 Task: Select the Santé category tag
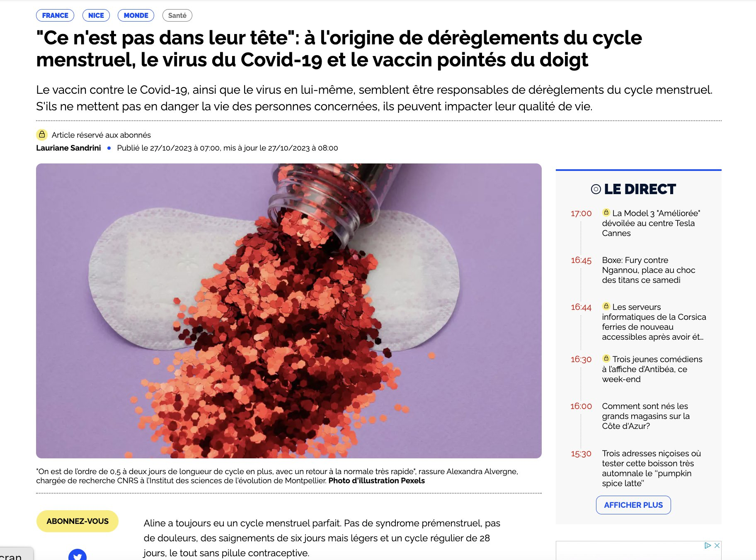pyautogui.click(x=177, y=15)
